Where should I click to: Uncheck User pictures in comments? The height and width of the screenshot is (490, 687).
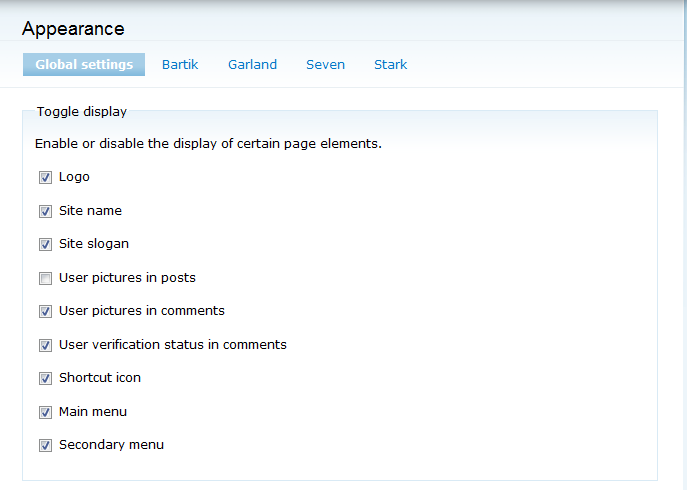(x=45, y=311)
